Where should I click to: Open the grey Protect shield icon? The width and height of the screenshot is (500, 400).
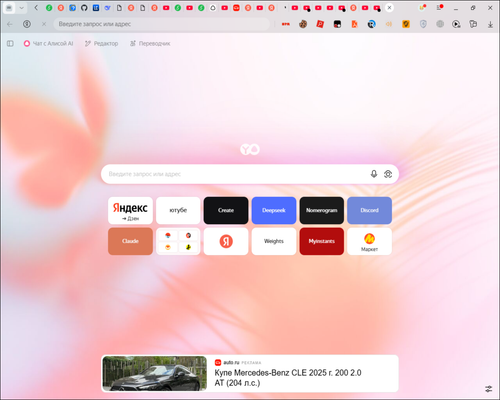pyautogui.click(x=423, y=24)
